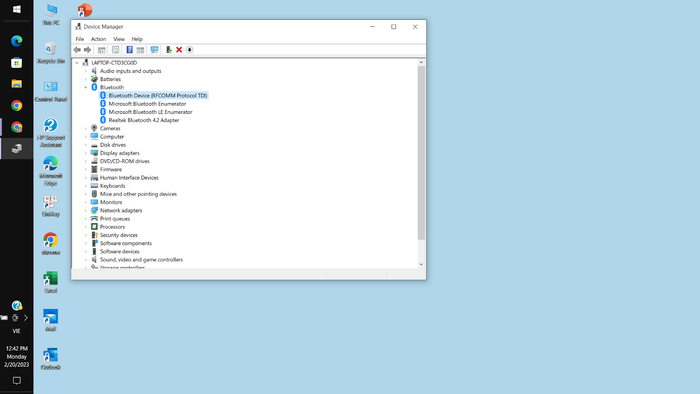Image resolution: width=700 pixels, height=394 pixels.
Task: Select the Control Panel desktop icon
Action: point(51,91)
